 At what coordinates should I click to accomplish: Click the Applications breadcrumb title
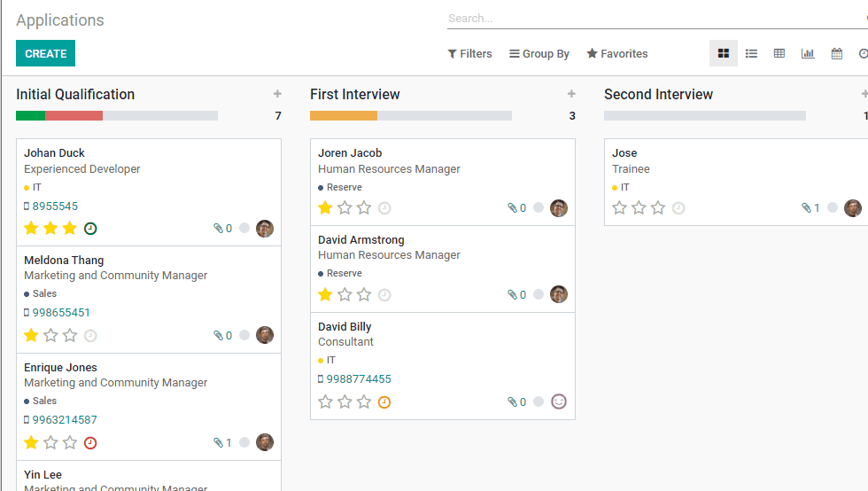pyautogui.click(x=60, y=20)
